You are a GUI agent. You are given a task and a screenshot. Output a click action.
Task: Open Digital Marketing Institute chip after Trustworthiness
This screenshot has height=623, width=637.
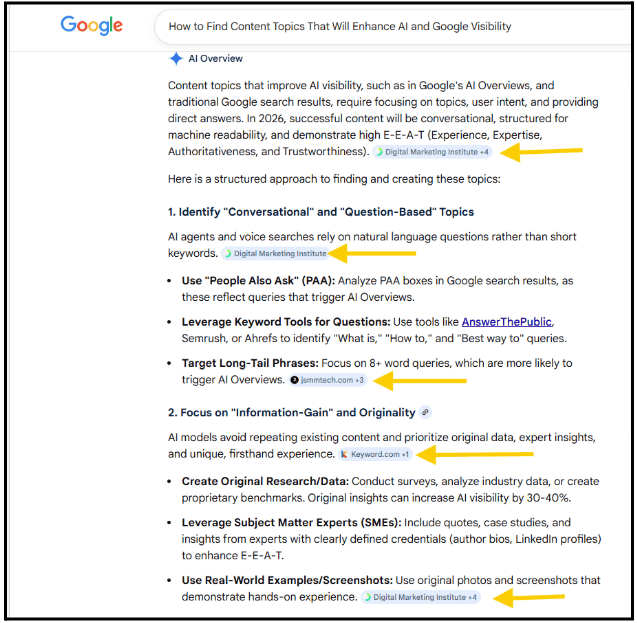tap(432, 152)
